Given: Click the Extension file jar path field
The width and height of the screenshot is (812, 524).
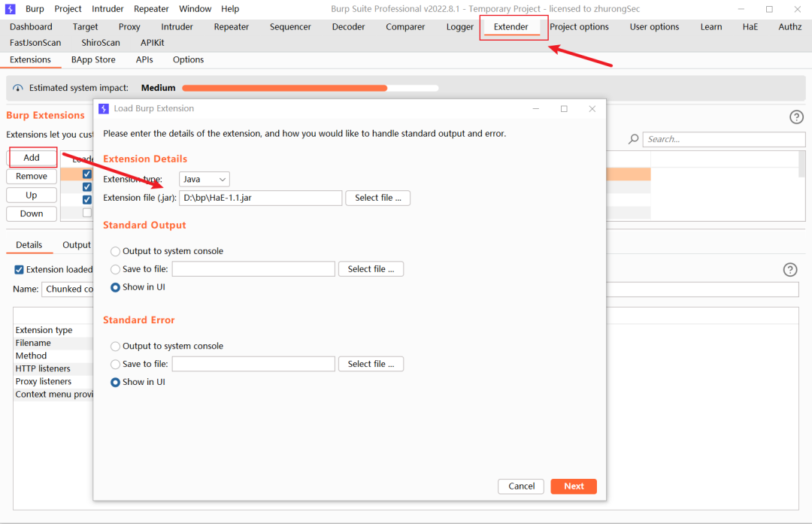Looking at the screenshot, I should tap(260, 198).
